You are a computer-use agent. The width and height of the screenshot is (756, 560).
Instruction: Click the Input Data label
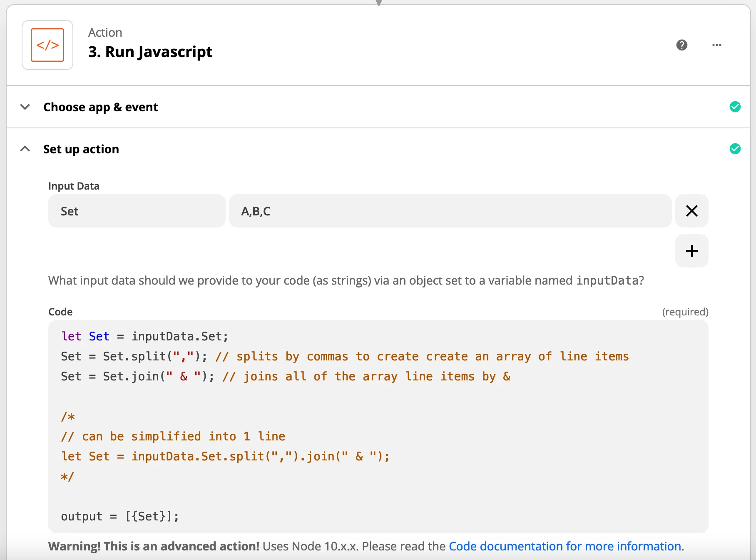pyautogui.click(x=74, y=186)
